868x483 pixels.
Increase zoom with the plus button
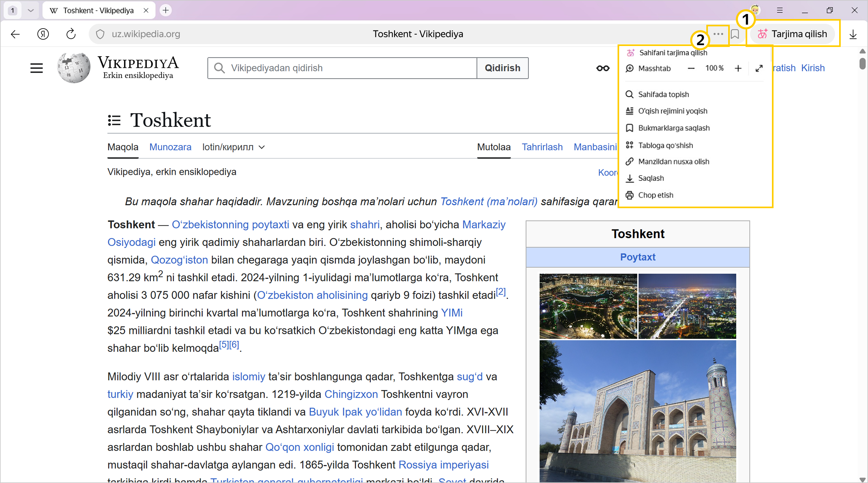tap(738, 69)
